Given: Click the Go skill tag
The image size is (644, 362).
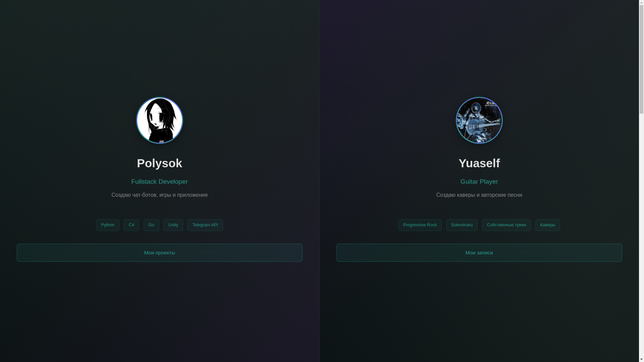Looking at the screenshot, I should (x=151, y=225).
